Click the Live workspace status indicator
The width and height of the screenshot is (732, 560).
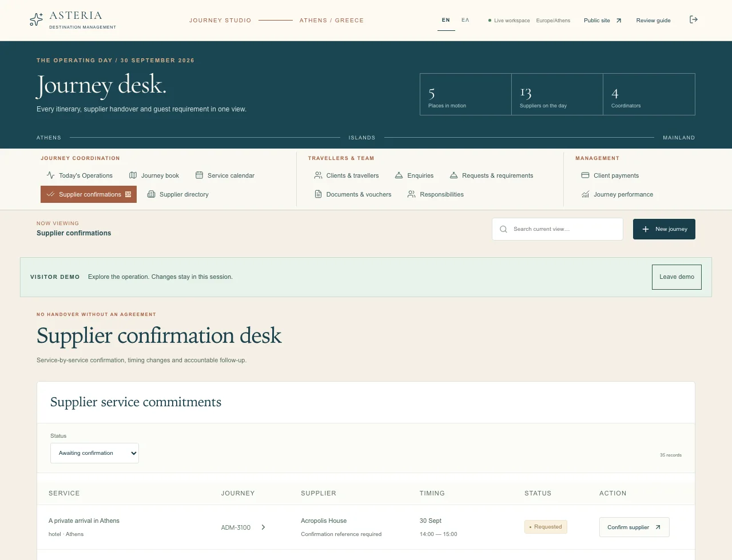pos(509,21)
